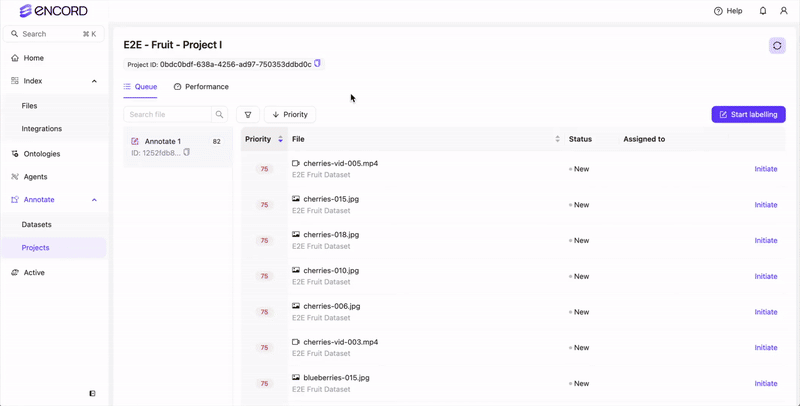
Task: Click the Status column header
Action: (x=580, y=139)
